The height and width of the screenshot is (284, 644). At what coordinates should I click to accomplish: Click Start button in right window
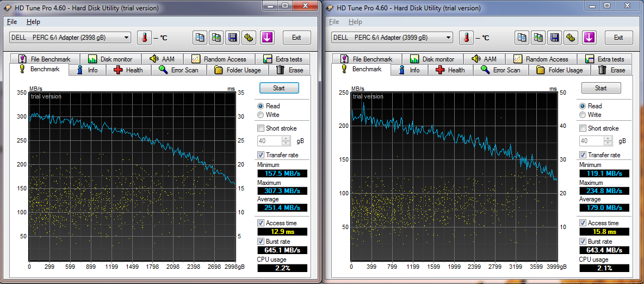(601, 88)
